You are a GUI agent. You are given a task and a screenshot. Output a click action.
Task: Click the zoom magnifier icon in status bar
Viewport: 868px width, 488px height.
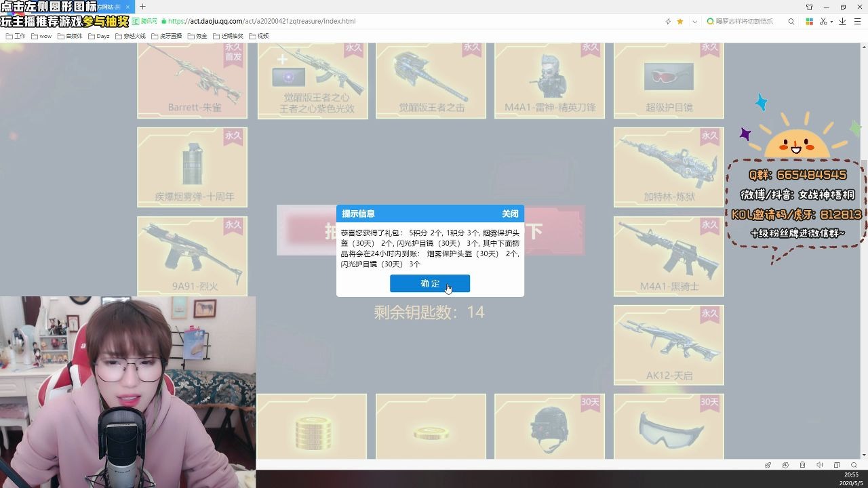(854, 465)
